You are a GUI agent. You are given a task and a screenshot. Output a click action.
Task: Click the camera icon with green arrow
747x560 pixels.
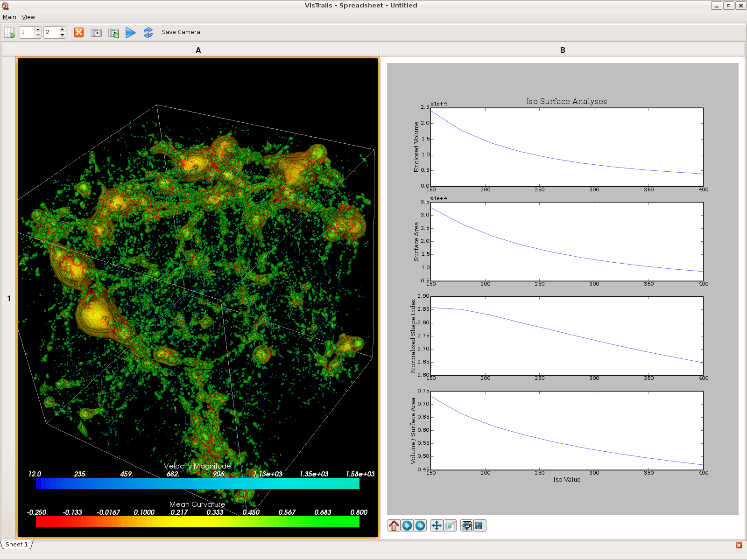113,33
